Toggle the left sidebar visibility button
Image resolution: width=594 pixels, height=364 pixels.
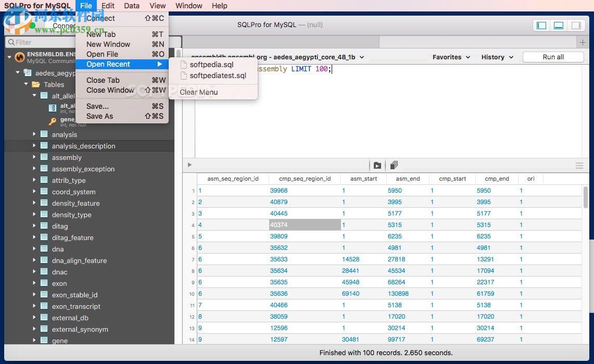[x=540, y=25]
